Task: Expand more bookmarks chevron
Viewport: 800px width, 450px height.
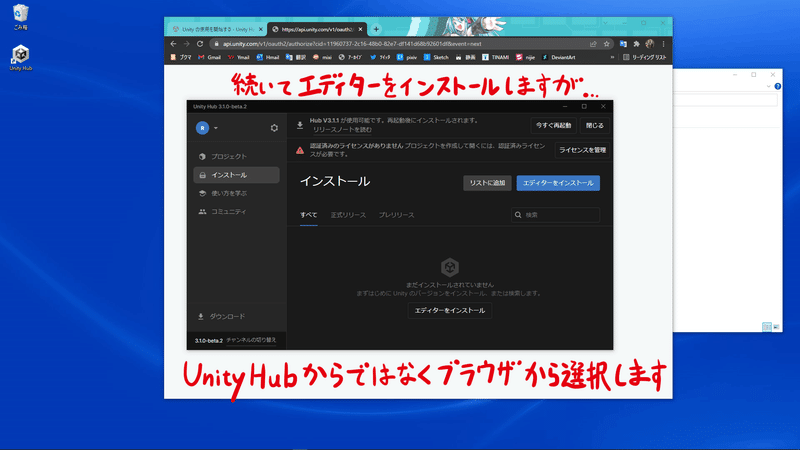Action: 612,57
